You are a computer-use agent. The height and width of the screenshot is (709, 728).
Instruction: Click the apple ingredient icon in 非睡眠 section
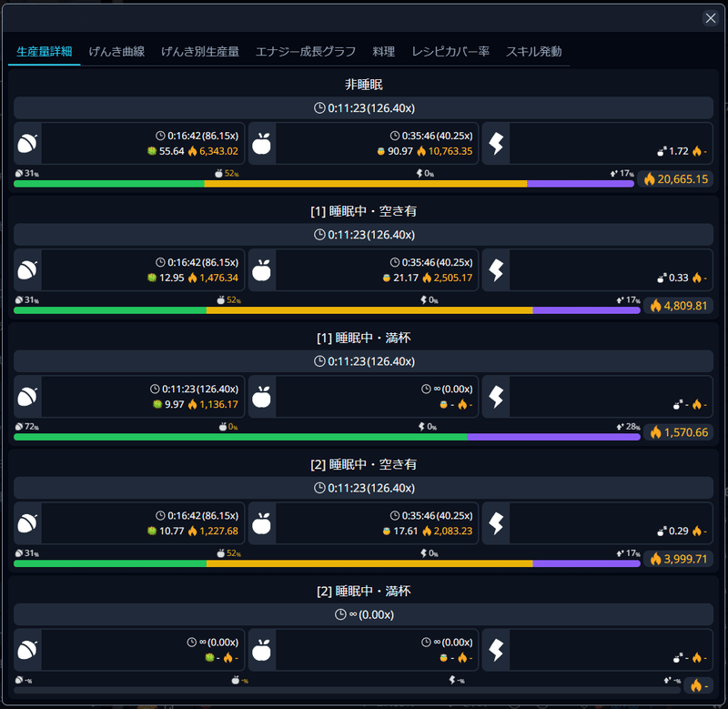tap(261, 144)
